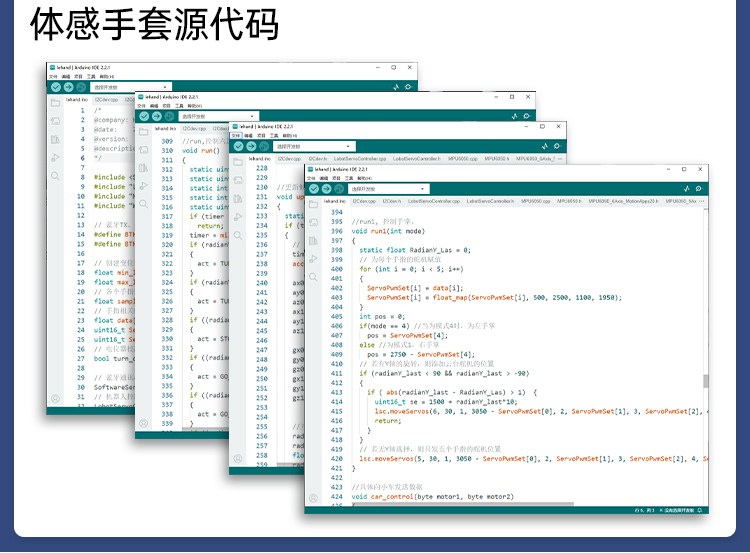Screen dimensions: 750x553
Task: Open Search sidebar panel in the third window
Action: click(x=238, y=235)
